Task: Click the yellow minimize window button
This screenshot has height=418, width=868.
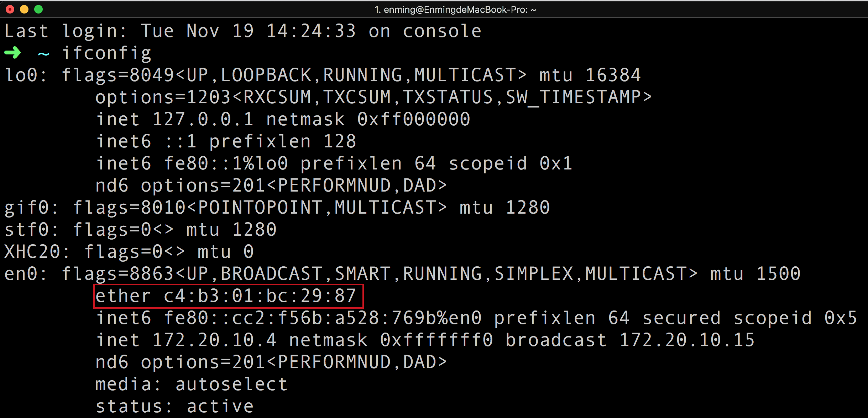Action: [x=24, y=9]
